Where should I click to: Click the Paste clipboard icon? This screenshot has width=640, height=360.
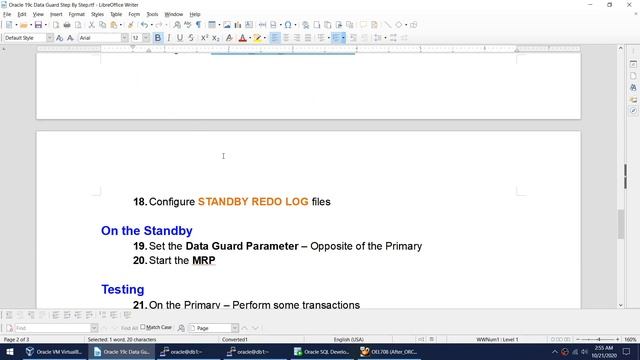113,25
